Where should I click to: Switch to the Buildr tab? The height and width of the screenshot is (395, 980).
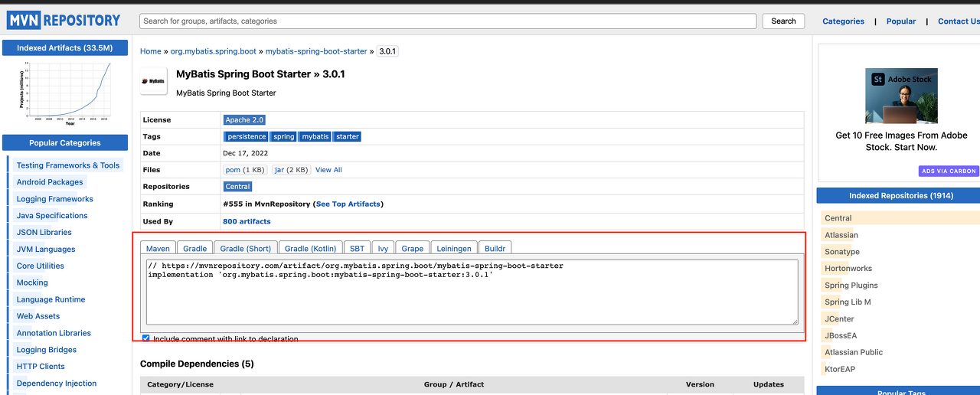(x=495, y=248)
